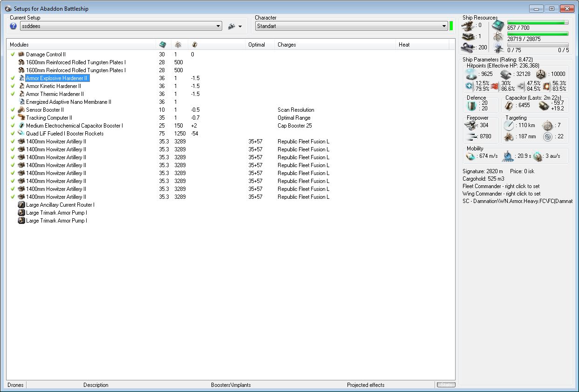Open the Current Setup dropdown showing ssddees

121,27
